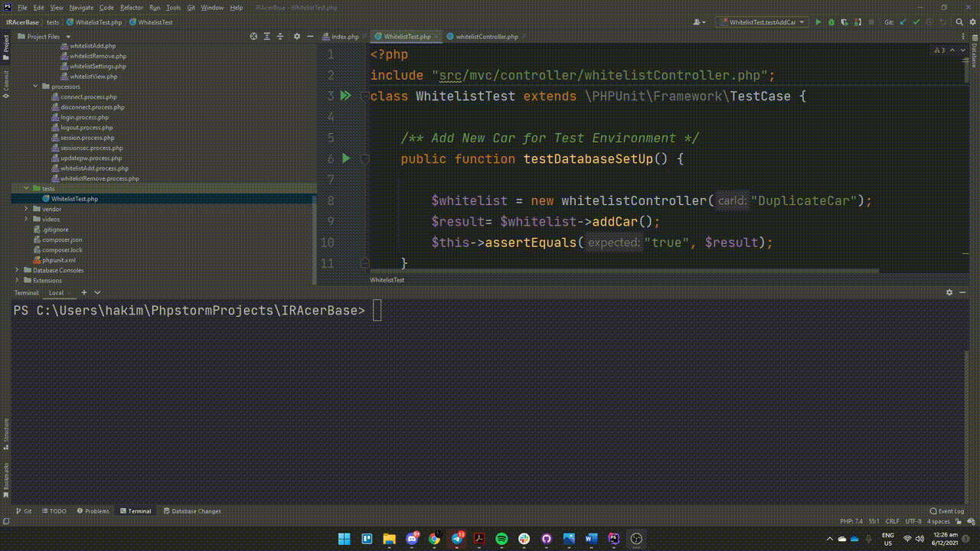Open the Git tool window button
Image resolution: width=980 pixels, height=551 pixels.
coord(24,511)
